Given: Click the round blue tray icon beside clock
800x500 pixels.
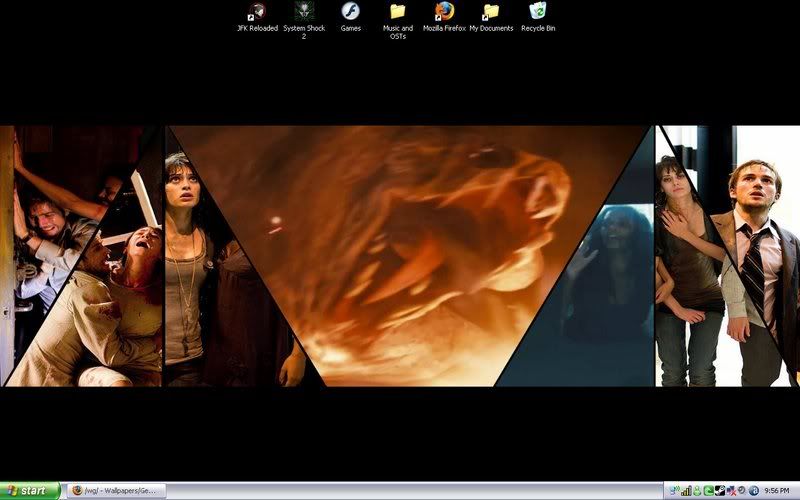Looking at the screenshot, I should pyautogui.click(x=753, y=491).
